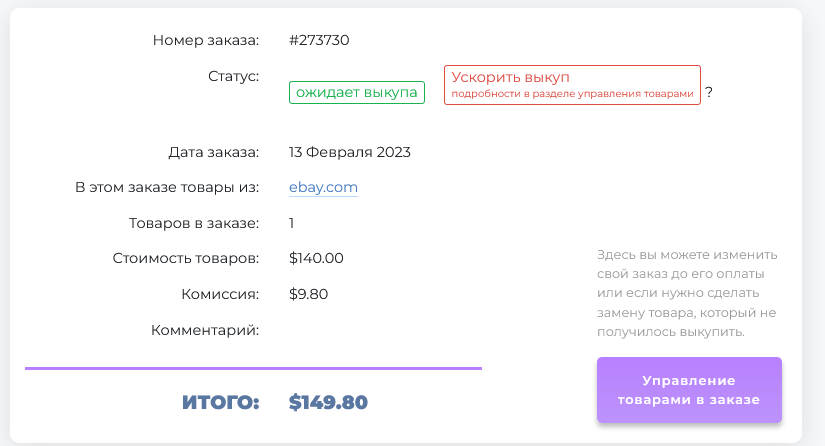Select the order number #273730
Screen dimensions: 825x446
point(319,41)
